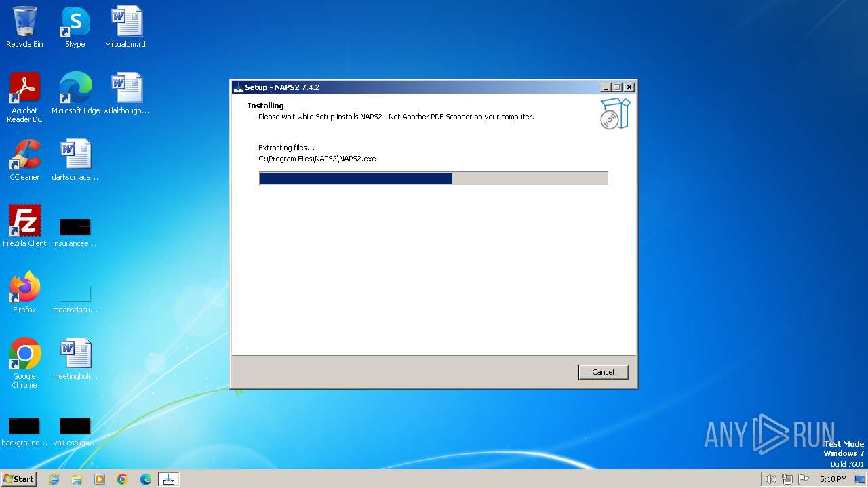The width and height of the screenshot is (868, 488).
Task: Launch Internet Explorer from taskbar
Action: (x=54, y=479)
